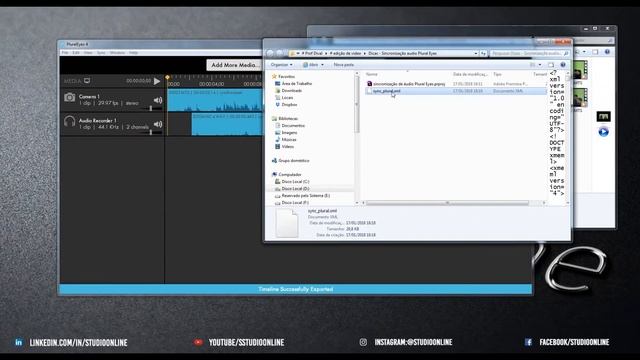The image size is (640, 360).
Task: Open the Imagens library
Action: click(287, 132)
